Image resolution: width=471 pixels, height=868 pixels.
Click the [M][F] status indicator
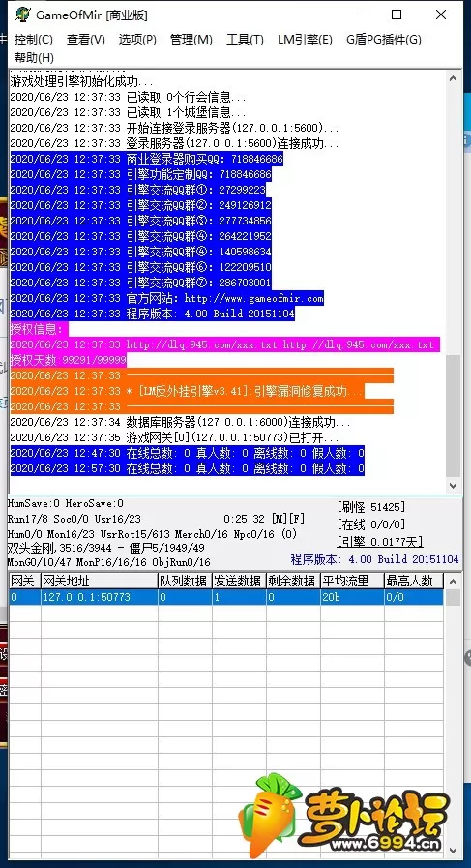click(x=288, y=520)
